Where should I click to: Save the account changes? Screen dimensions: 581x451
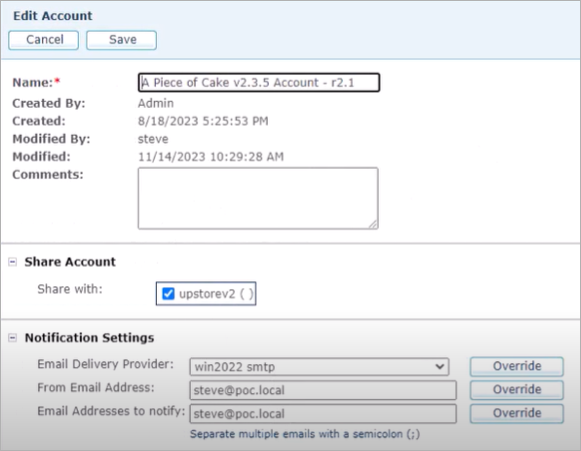coord(122,40)
